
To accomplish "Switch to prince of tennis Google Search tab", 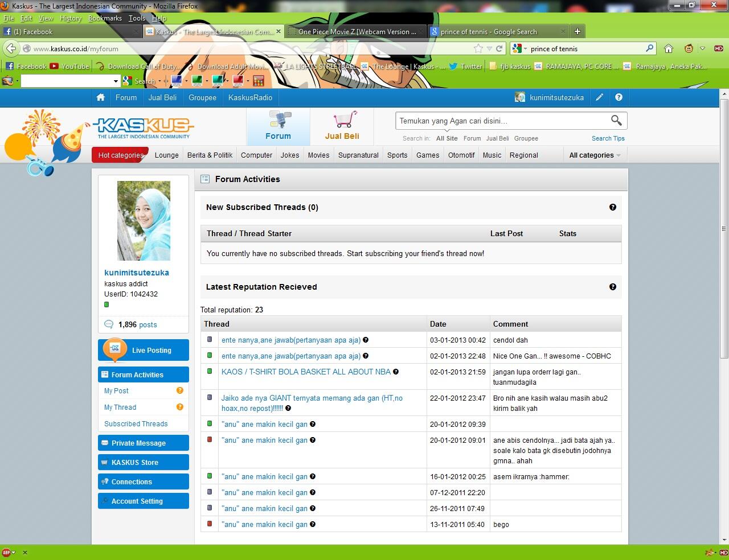I will tap(498, 31).
